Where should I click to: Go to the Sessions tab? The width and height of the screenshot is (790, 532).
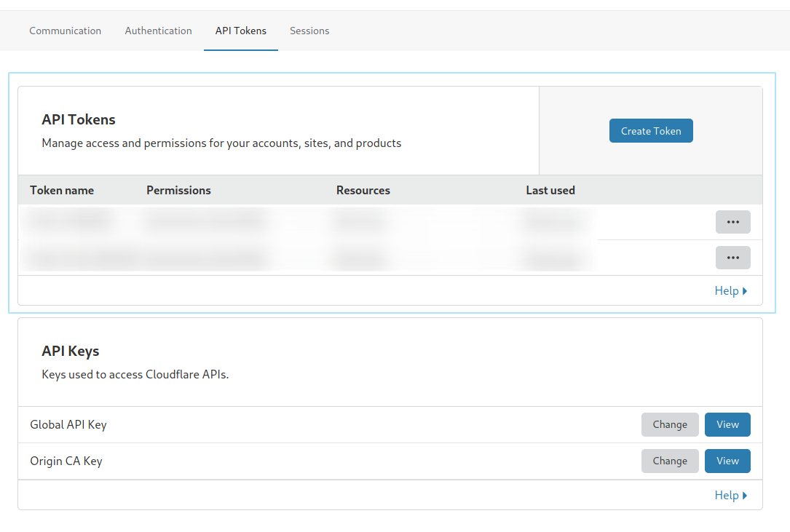pyautogui.click(x=309, y=31)
